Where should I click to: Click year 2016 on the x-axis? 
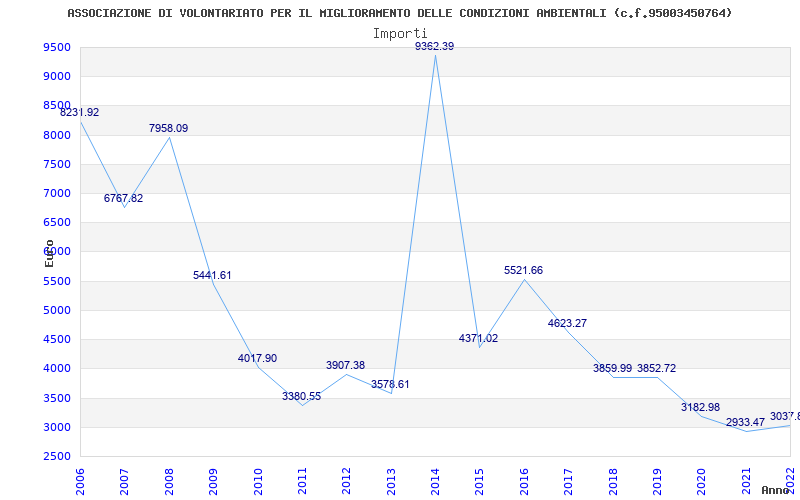click(524, 481)
